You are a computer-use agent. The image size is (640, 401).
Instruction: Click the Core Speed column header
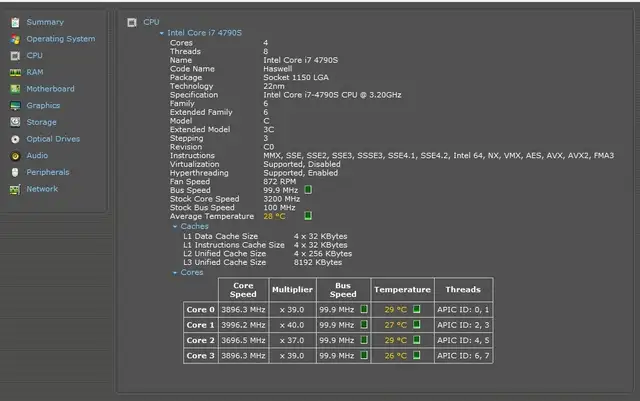click(x=243, y=290)
